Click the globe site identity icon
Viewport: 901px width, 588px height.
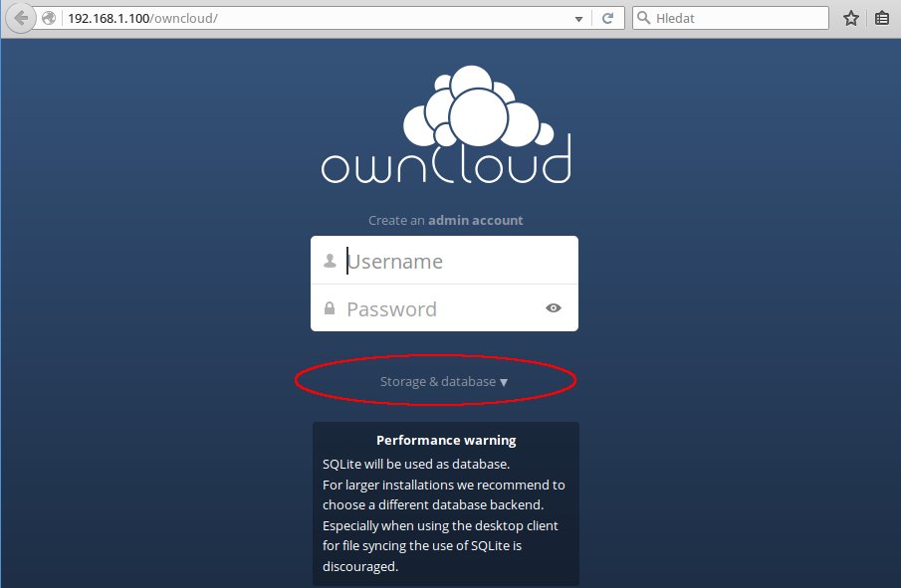pos(49,18)
